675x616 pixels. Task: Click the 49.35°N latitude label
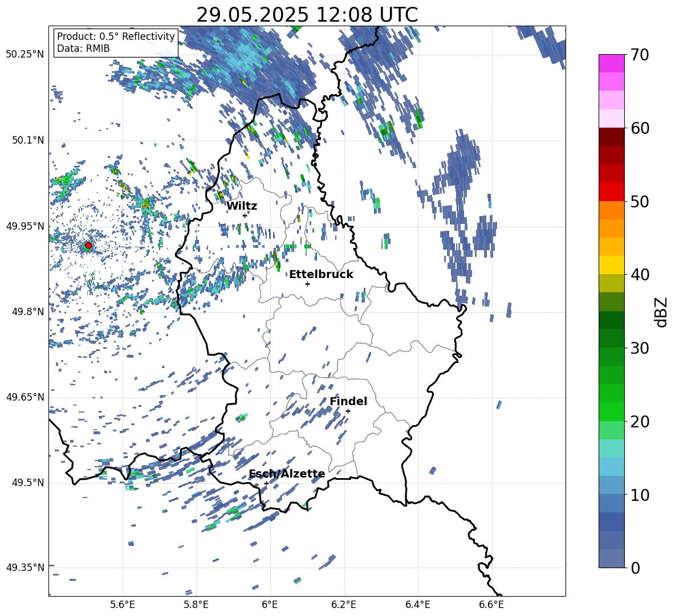(25, 568)
